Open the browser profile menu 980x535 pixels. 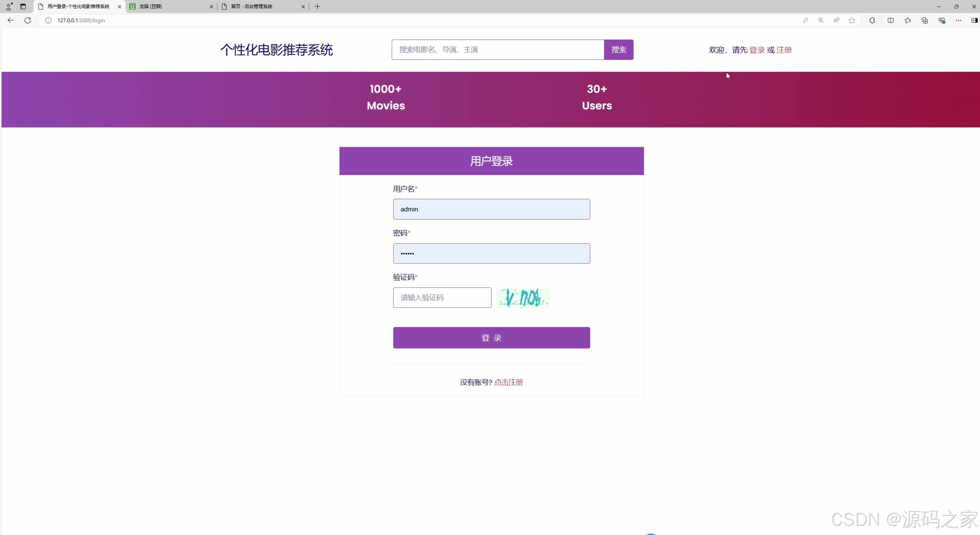pos(9,6)
